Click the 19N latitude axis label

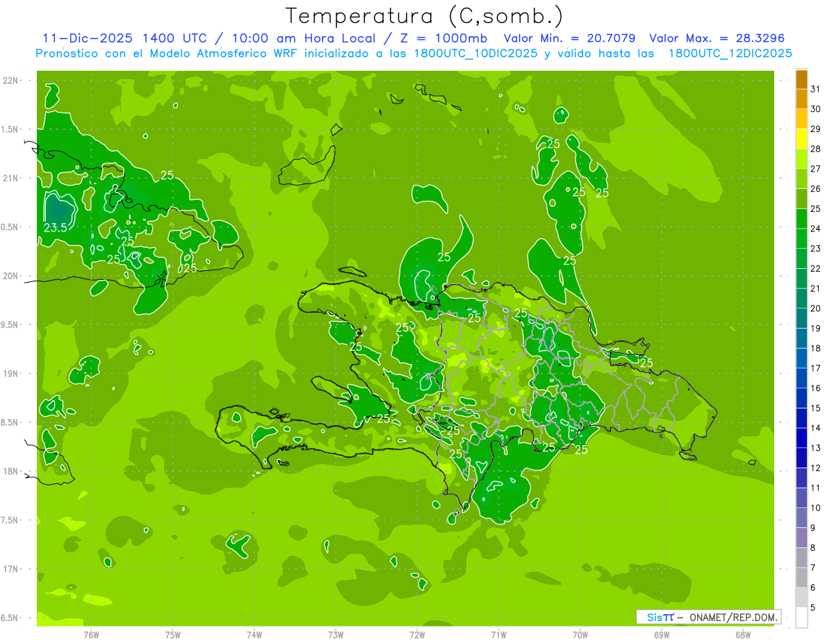pyautogui.click(x=10, y=374)
